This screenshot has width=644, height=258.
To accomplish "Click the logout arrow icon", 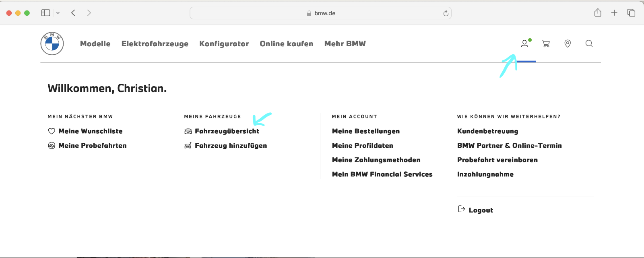I will click(461, 209).
